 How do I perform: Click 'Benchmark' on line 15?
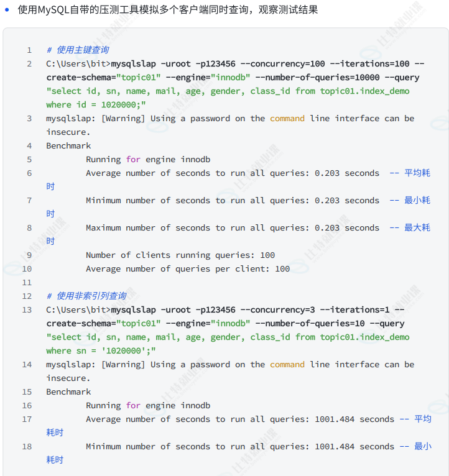coord(68,391)
